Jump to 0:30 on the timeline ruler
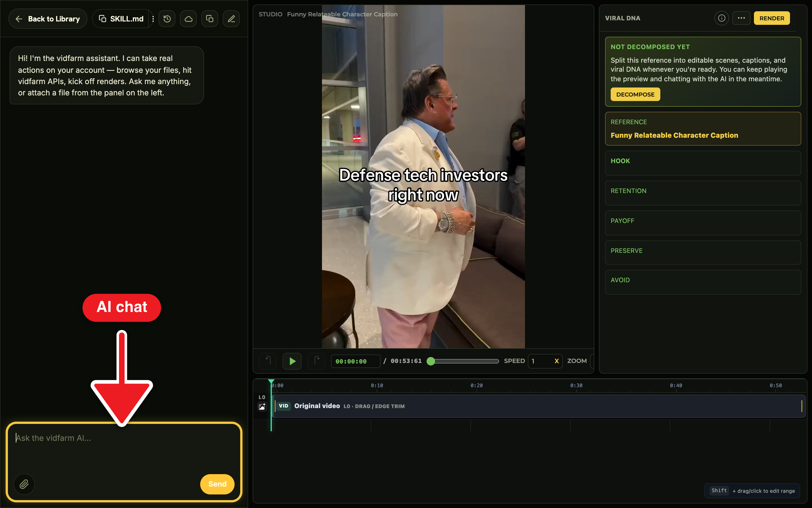812x508 pixels. pyautogui.click(x=576, y=385)
